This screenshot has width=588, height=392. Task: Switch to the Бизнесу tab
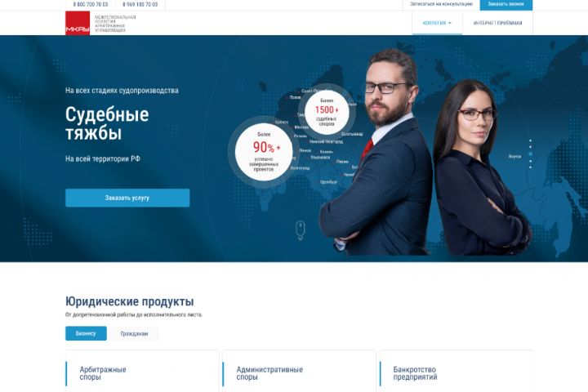tap(86, 333)
